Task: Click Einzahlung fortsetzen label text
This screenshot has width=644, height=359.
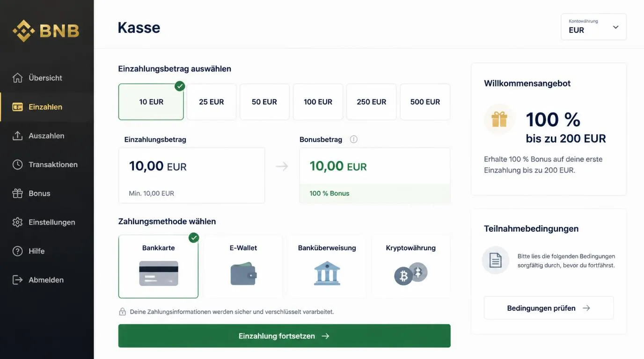Action: point(277,336)
